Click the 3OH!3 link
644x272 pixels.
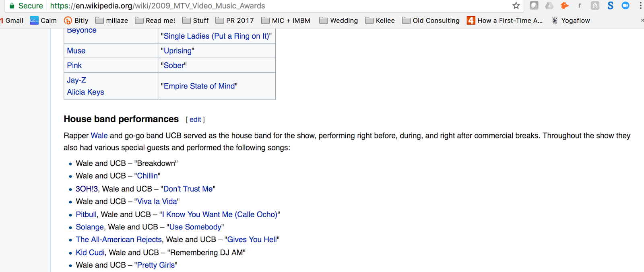tap(87, 189)
